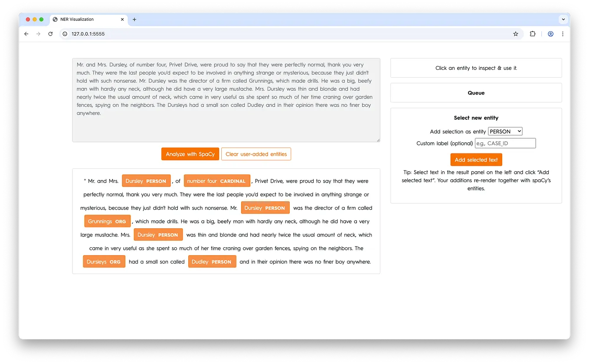Inspect the Grunnings ORG entity chip
Image resolution: width=589 pixels, height=364 pixels.
(x=107, y=221)
